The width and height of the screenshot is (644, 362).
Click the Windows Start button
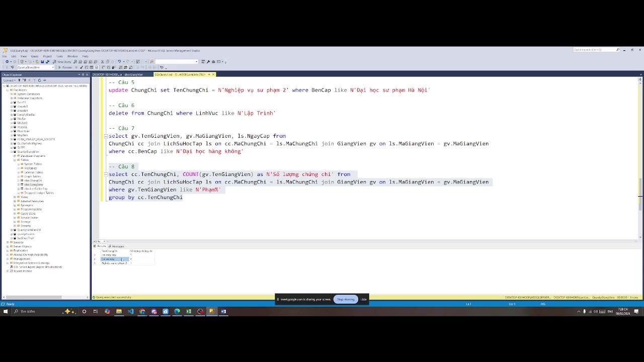[x=6, y=311]
